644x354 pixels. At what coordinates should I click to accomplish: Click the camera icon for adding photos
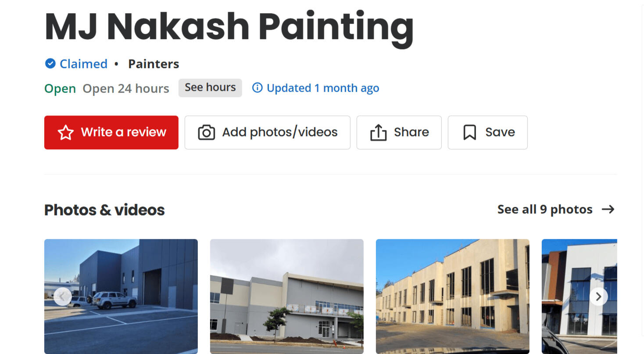(206, 132)
